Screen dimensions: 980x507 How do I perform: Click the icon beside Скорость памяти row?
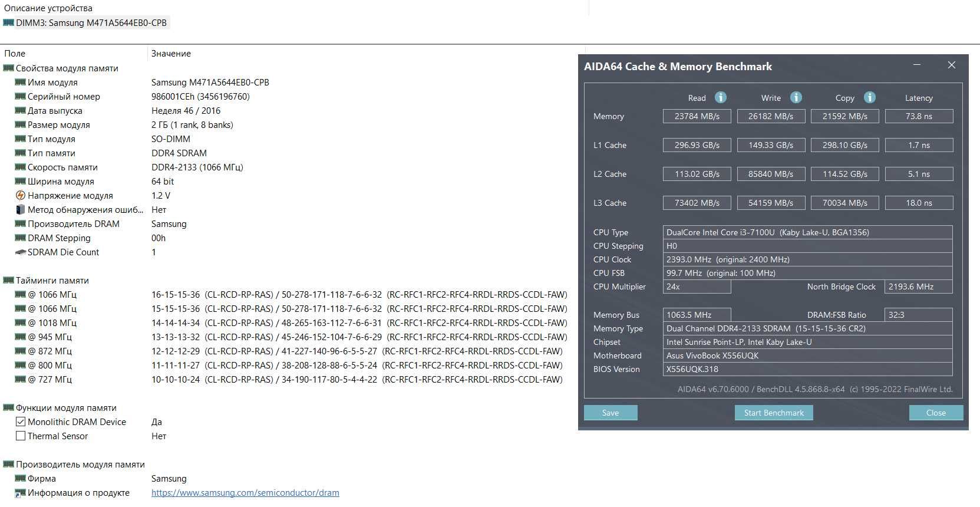click(20, 167)
